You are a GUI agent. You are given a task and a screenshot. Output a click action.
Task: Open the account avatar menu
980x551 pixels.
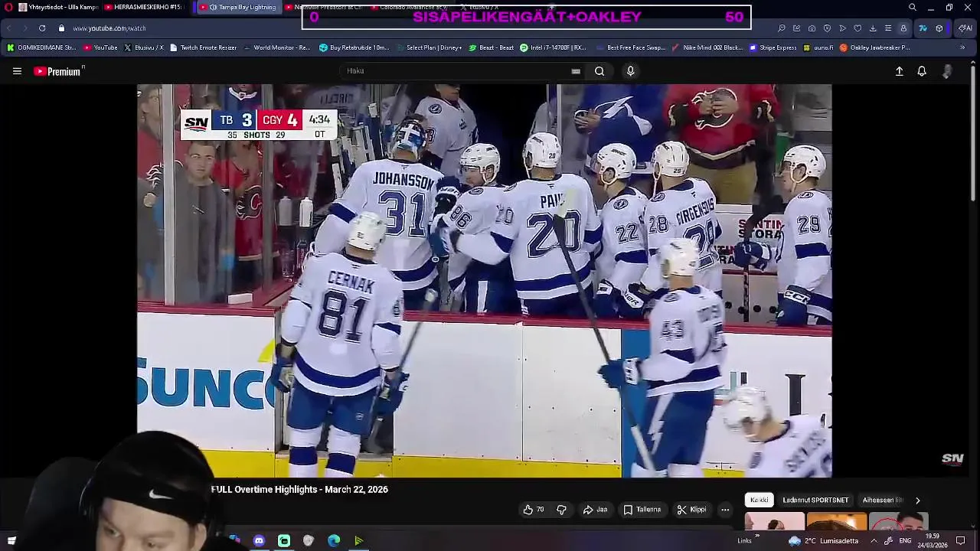pyautogui.click(x=947, y=71)
